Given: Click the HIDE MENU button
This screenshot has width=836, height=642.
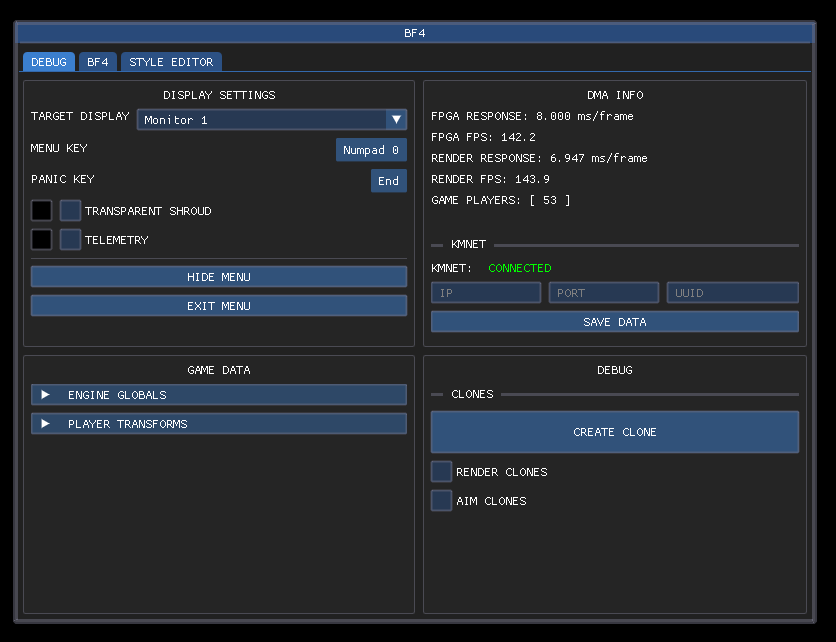Looking at the screenshot, I should (x=219, y=277).
